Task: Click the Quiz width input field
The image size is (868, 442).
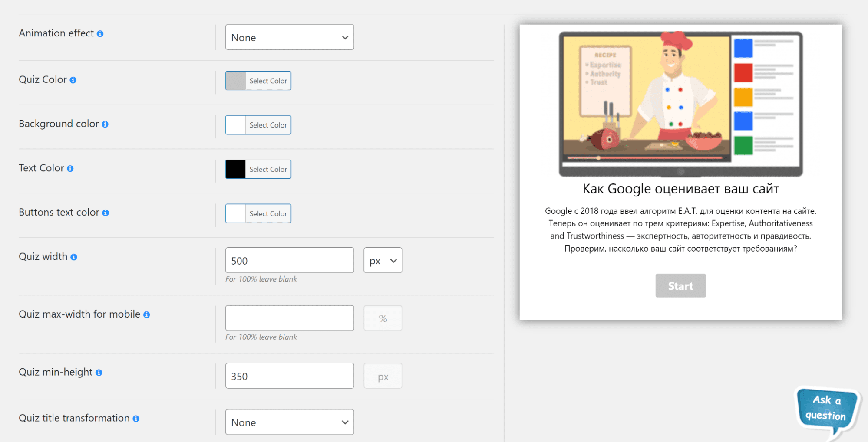Action: pyautogui.click(x=289, y=260)
